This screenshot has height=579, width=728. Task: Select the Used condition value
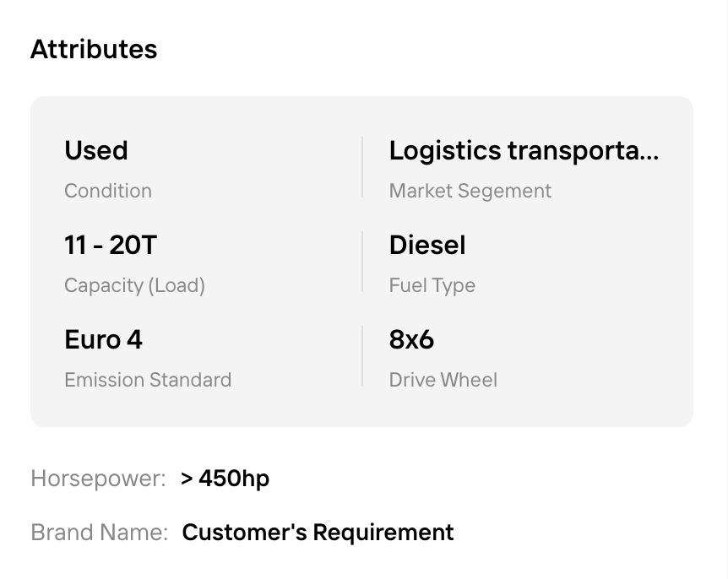click(96, 150)
